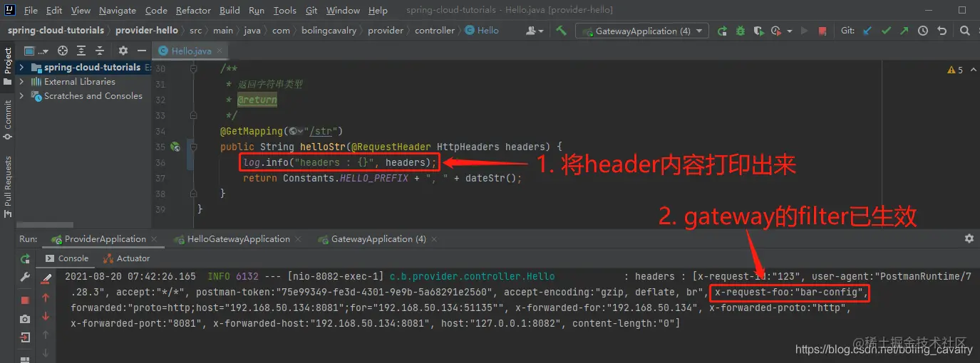Open Search Everywhere magnifier icon

(964, 31)
